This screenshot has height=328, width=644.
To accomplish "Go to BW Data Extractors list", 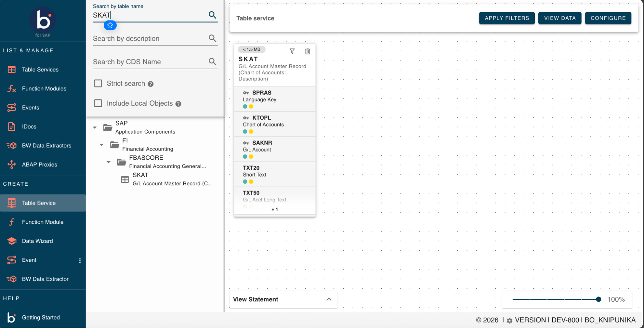I will [46, 145].
